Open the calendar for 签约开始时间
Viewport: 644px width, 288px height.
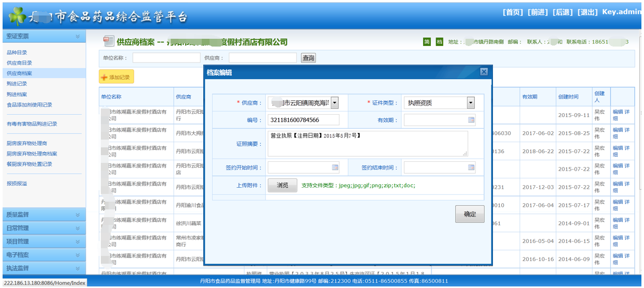[x=335, y=168]
